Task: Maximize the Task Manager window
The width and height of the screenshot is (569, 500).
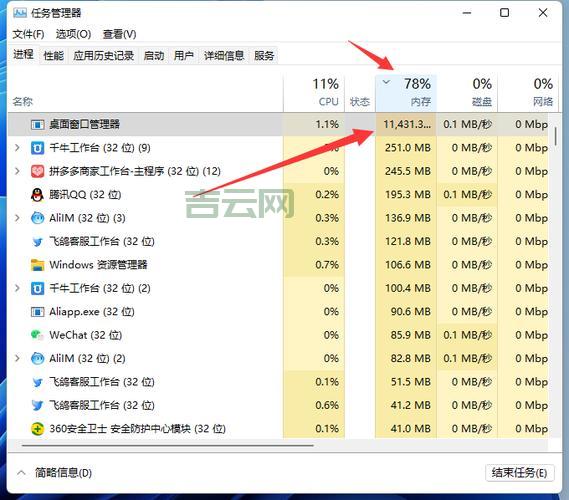Action: [504, 13]
